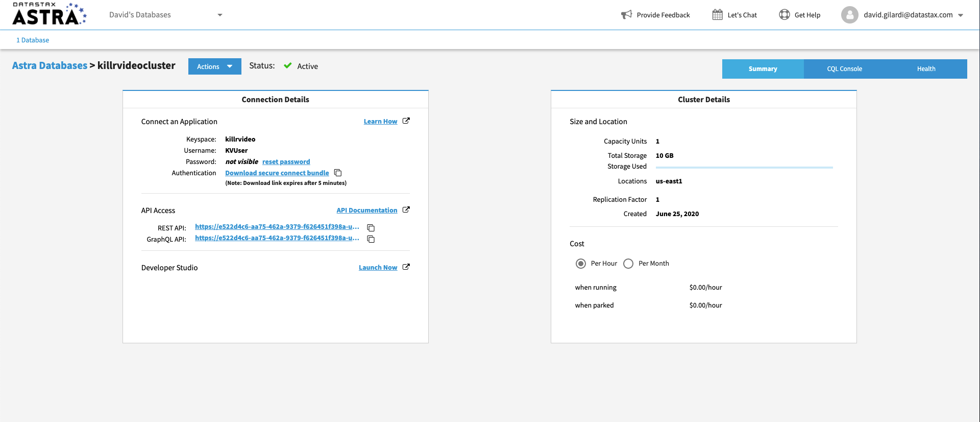Click the green Active status checkmark

(x=288, y=65)
